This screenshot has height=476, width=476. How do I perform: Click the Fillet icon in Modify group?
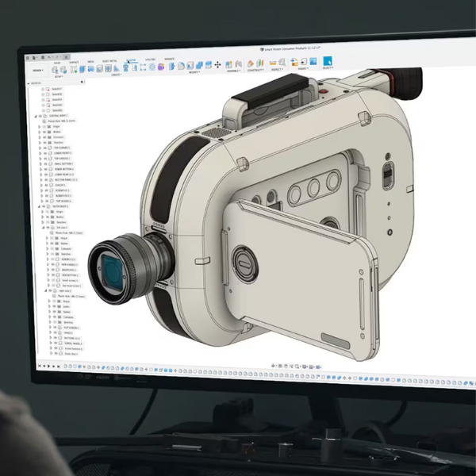[181, 66]
